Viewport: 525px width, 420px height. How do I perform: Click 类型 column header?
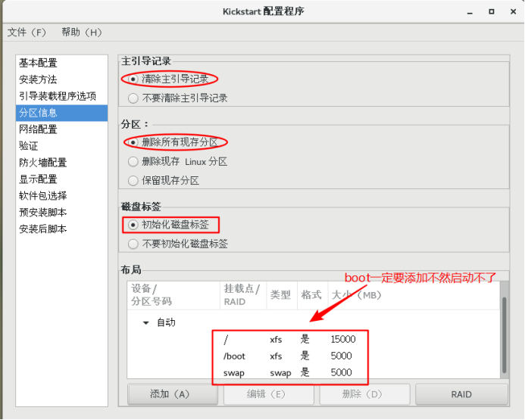tap(282, 295)
